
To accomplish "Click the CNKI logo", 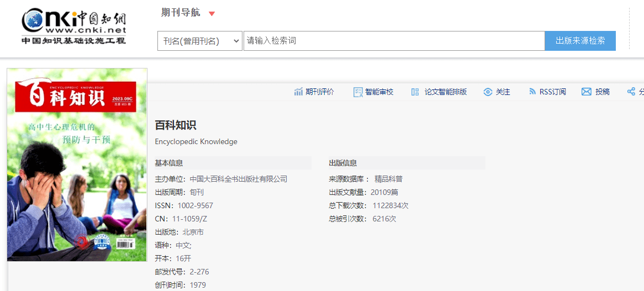I will (74, 27).
